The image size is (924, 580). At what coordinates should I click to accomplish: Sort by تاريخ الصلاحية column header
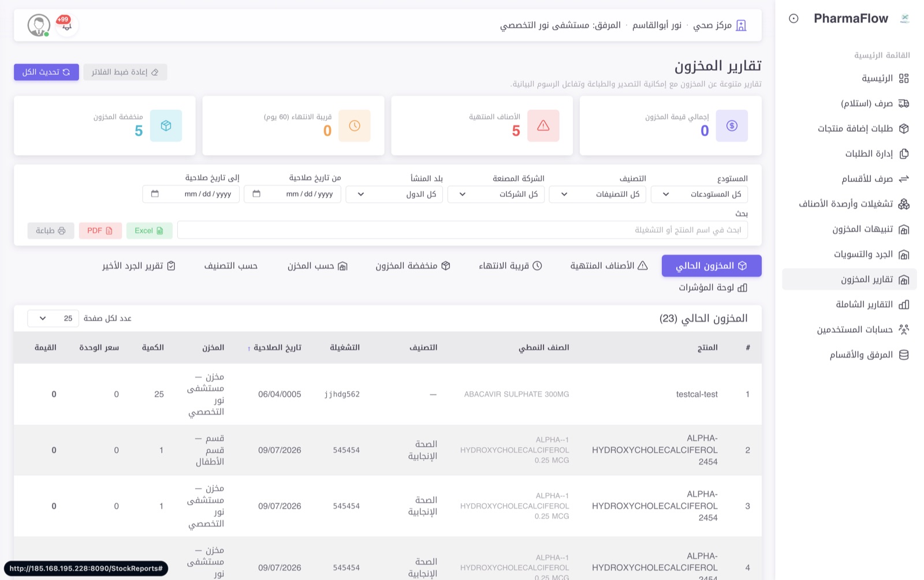coord(274,347)
